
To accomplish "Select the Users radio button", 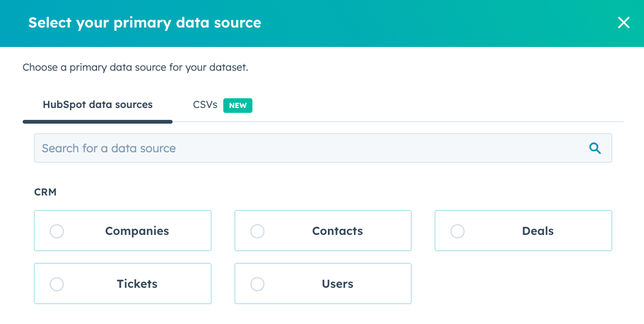I will (257, 284).
